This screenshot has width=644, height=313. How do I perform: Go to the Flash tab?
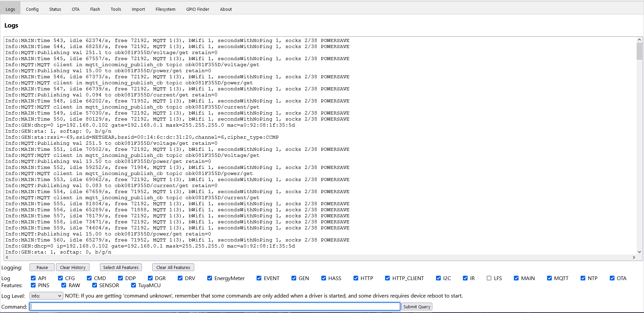pos(95,9)
